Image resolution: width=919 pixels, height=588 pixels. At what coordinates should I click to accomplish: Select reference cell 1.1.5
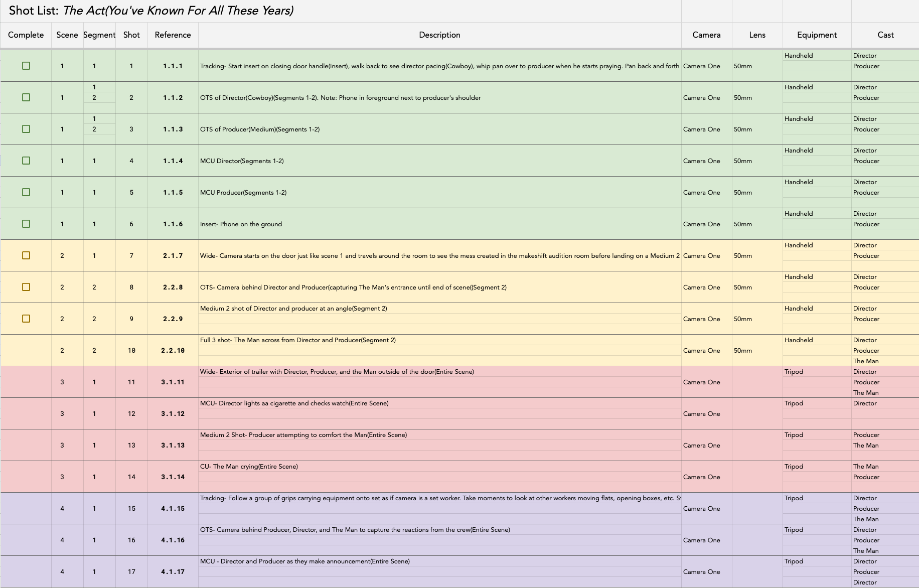173,192
